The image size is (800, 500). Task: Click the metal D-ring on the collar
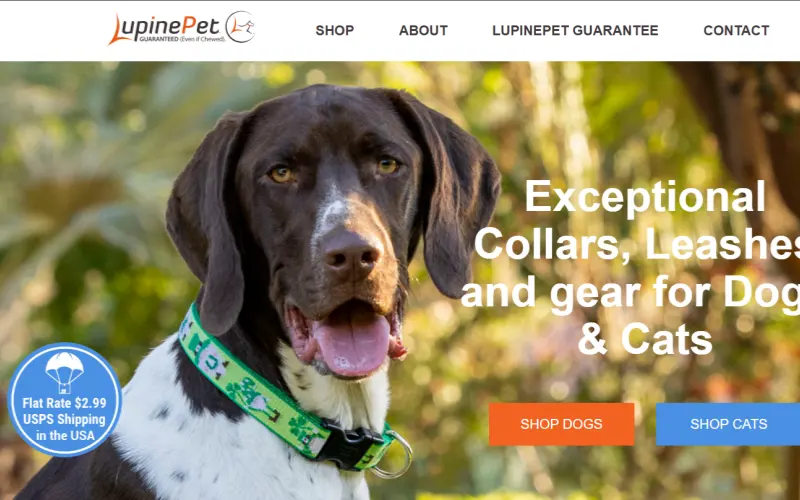coord(394,457)
